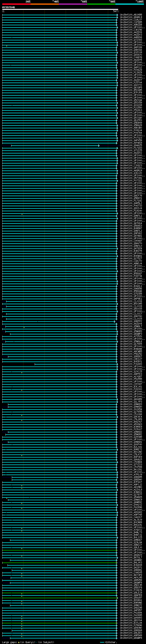Image resolution: width=146 pixels, height=644 pixels.
Task: Select hit label UniRef100_Q9PVK2
Action: coord(131,233)
